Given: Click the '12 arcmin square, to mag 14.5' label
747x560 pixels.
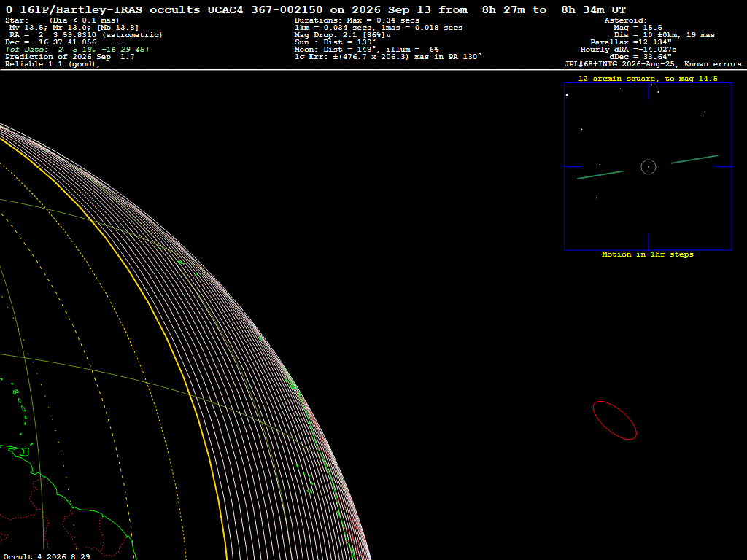Looking at the screenshot, I should (x=648, y=79).
